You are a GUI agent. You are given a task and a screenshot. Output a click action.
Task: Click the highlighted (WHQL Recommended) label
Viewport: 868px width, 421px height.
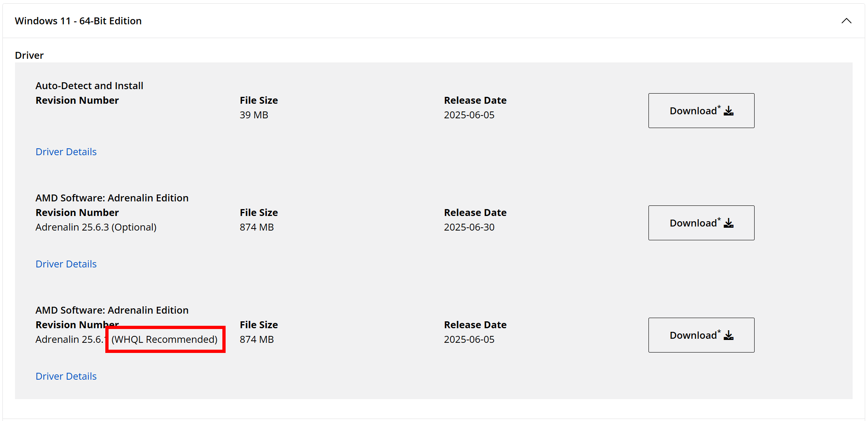point(164,339)
